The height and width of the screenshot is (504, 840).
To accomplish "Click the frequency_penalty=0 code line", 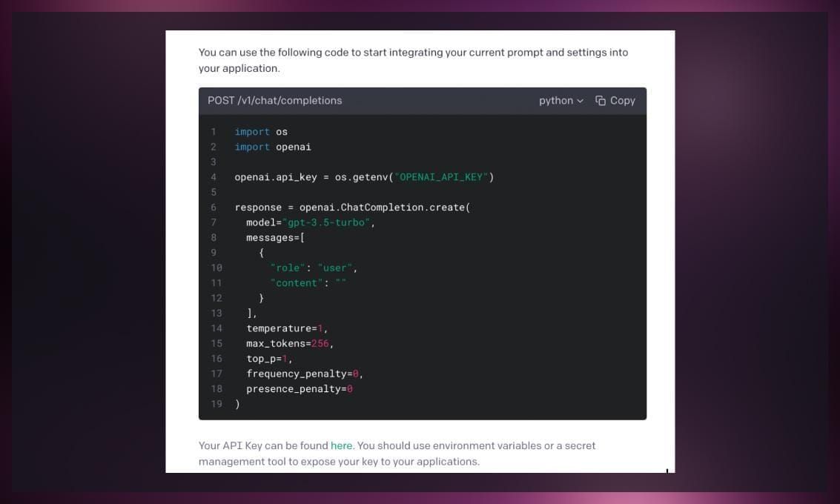I will click(304, 374).
